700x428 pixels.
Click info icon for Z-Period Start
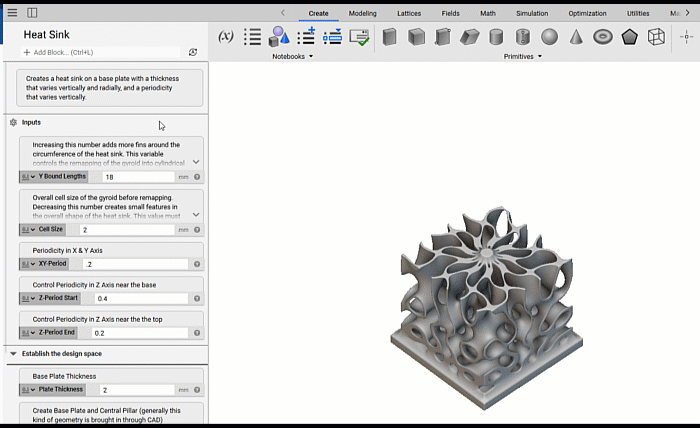pos(197,299)
